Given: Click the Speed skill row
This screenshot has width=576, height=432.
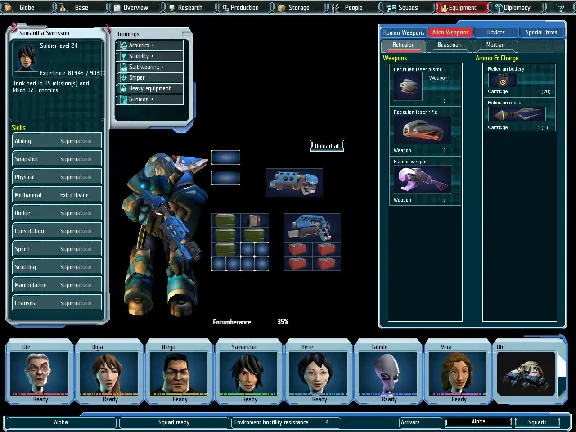Looking at the screenshot, I should coord(57,249).
